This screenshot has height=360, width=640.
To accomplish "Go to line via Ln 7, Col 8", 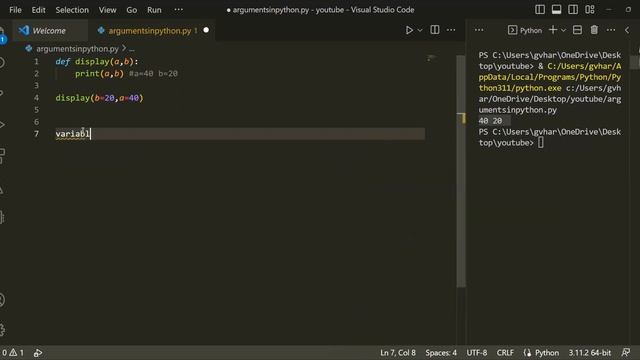I will pos(398,353).
